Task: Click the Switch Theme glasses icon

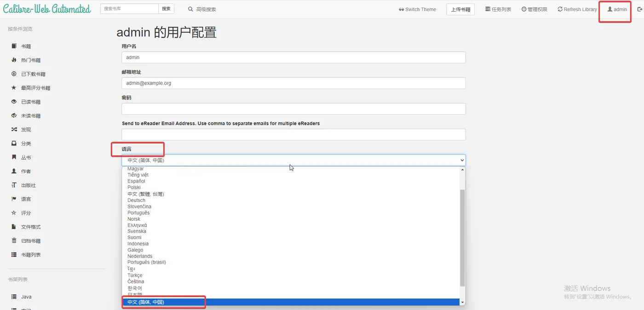Action: (x=401, y=9)
